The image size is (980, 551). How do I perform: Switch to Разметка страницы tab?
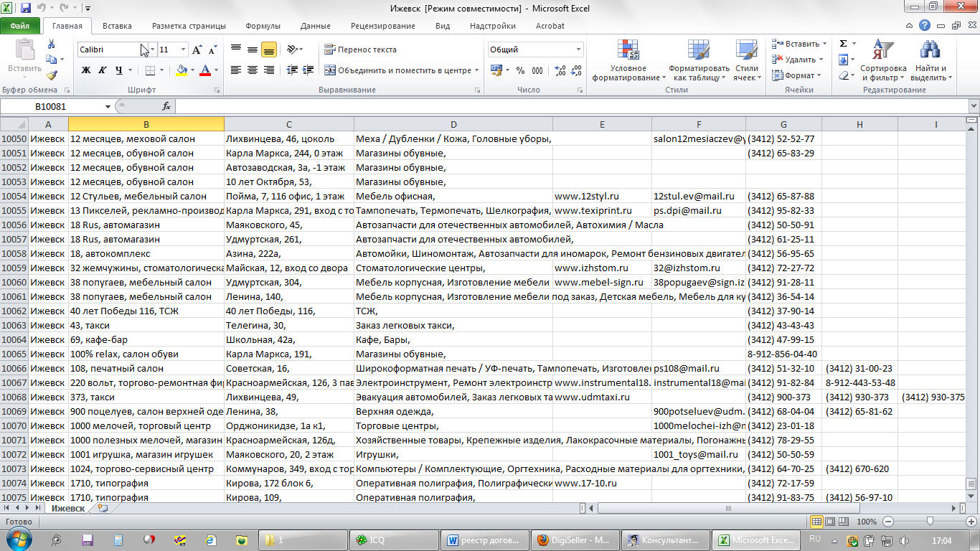pyautogui.click(x=189, y=26)
